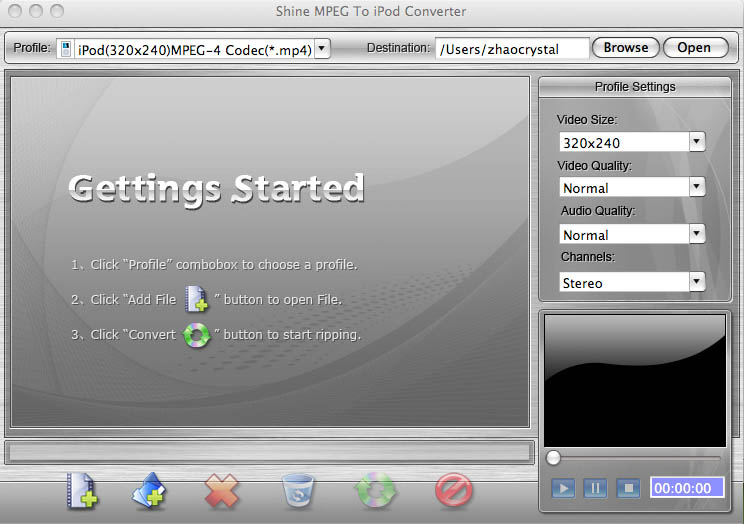Click the Open destination button
Viewport: 744px width, 524px height.
click(696, 48)
